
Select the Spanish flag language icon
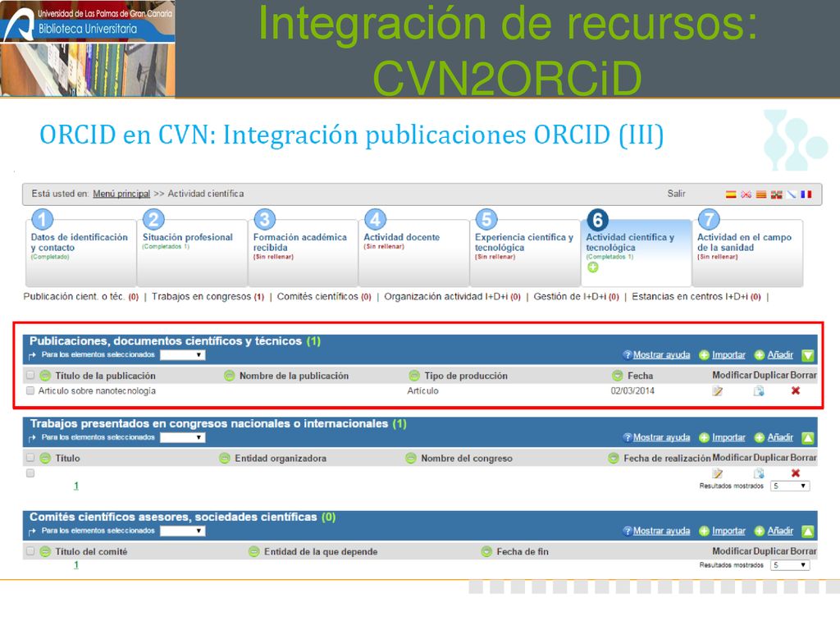click(x=731, y=194)
